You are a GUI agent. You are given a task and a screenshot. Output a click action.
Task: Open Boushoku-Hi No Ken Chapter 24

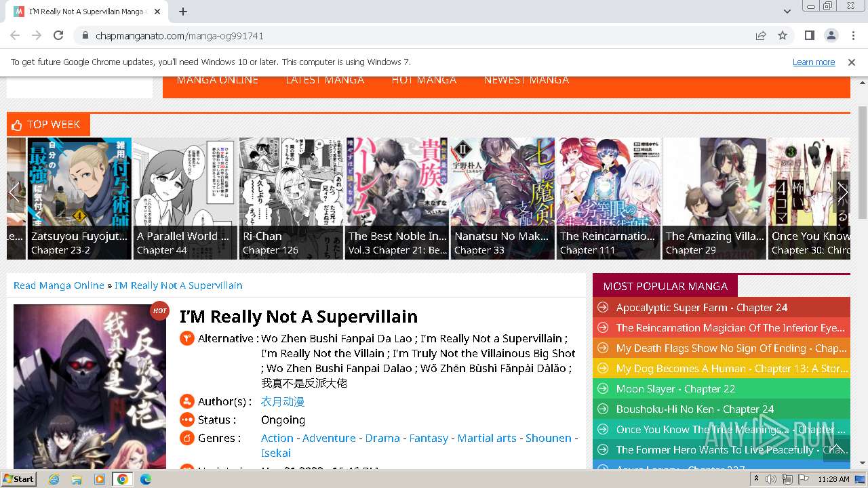tap(695, 409)
